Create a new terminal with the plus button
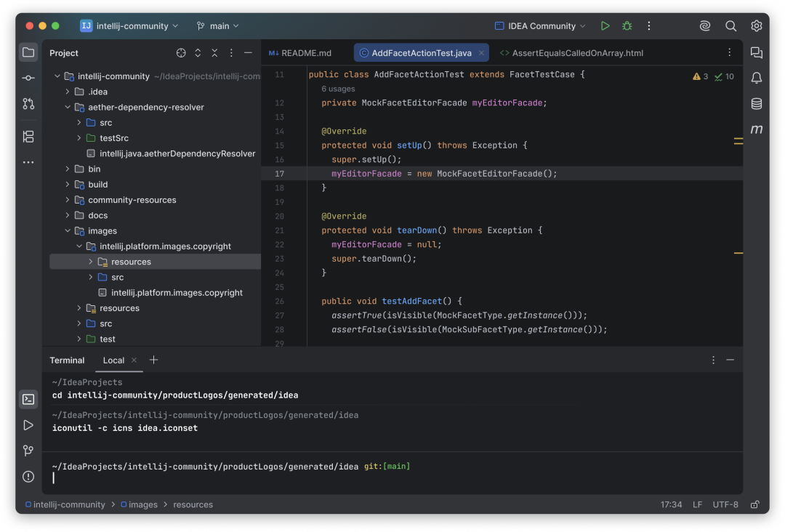This screenshot has height=532, width=785. coord(153,360)
